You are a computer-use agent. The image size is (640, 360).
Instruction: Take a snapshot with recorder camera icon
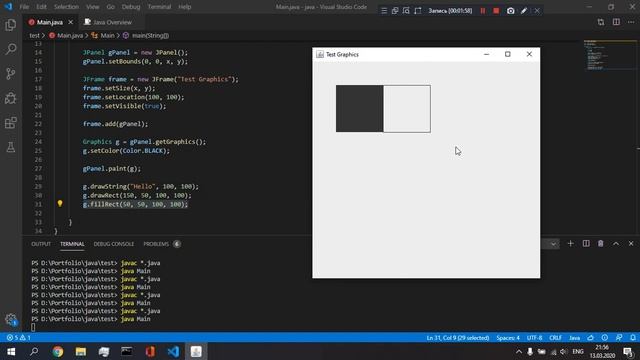511,11
